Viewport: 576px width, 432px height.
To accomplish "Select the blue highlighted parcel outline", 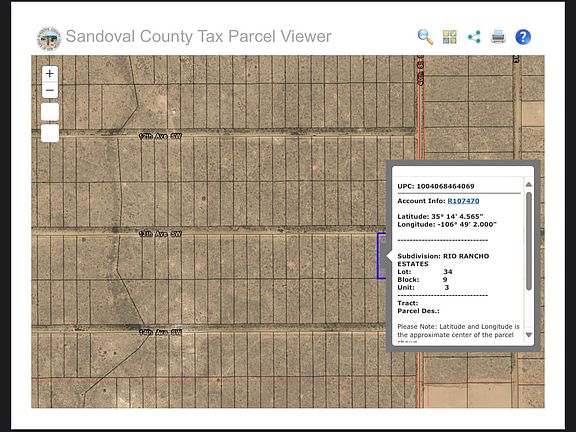I will (382, 256).
